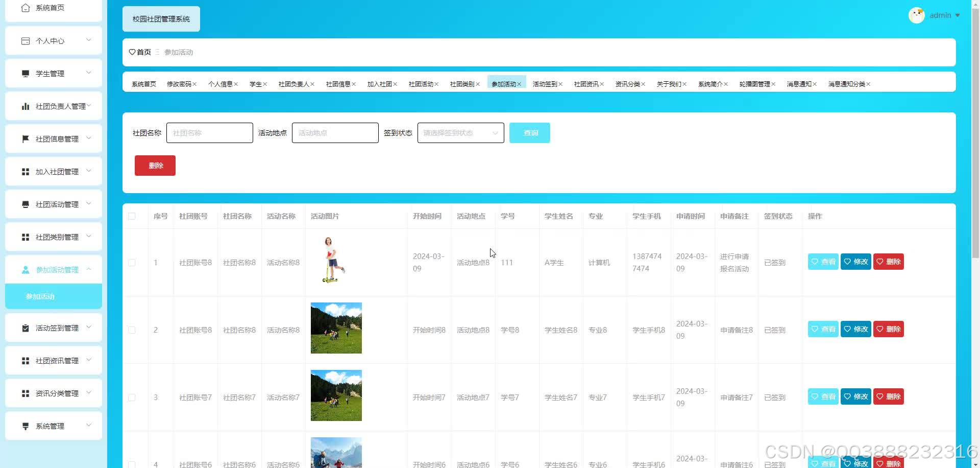Expand 加入社团管理 sidebar menu
This screenshot has width=980, height=468.
tap(89, 171)
